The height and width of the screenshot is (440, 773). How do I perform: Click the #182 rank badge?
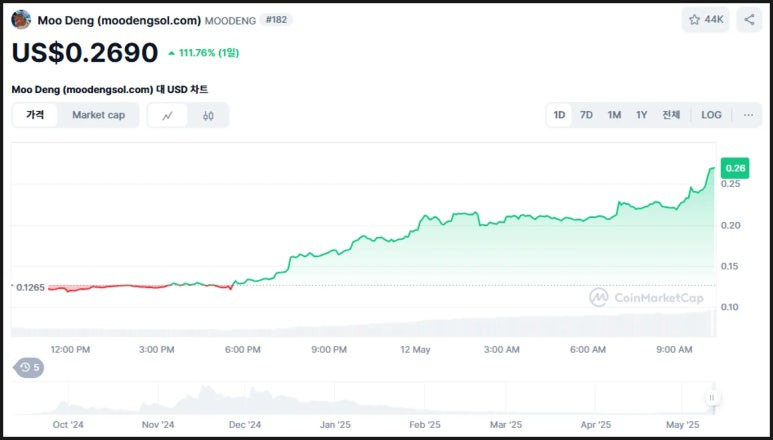276,20
